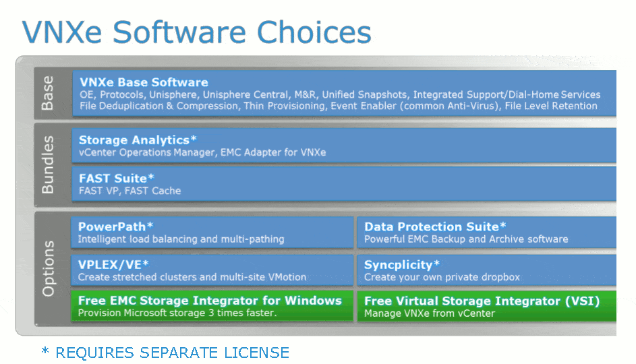This screenshot has width=636, height=364.
Task: Select the PowerPath* heading
Action: point(115,226)
